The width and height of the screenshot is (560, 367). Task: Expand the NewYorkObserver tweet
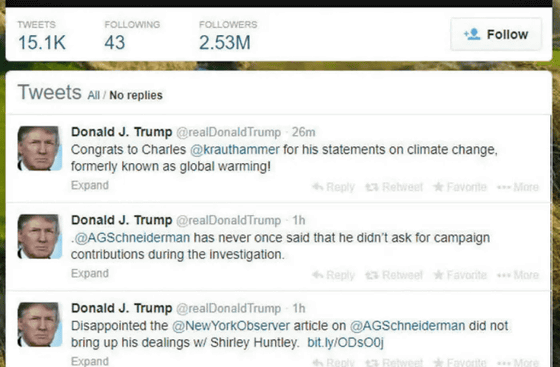[x=90, y=361]
